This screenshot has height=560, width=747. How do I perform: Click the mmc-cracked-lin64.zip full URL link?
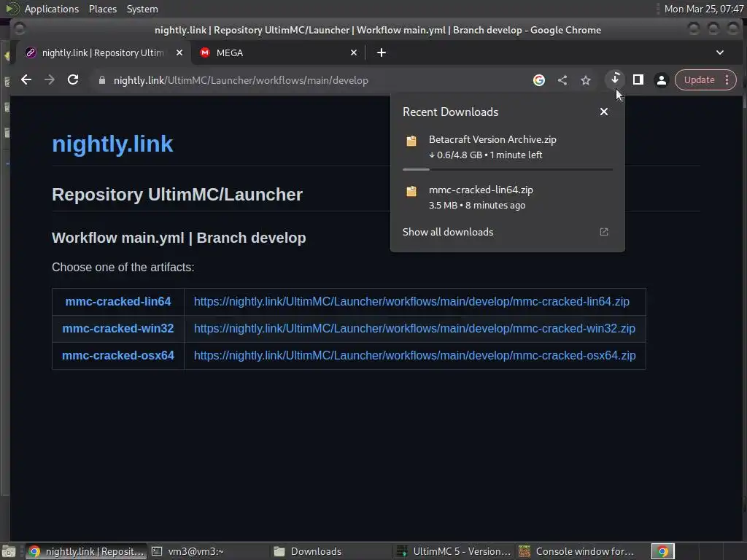[411, 301]
